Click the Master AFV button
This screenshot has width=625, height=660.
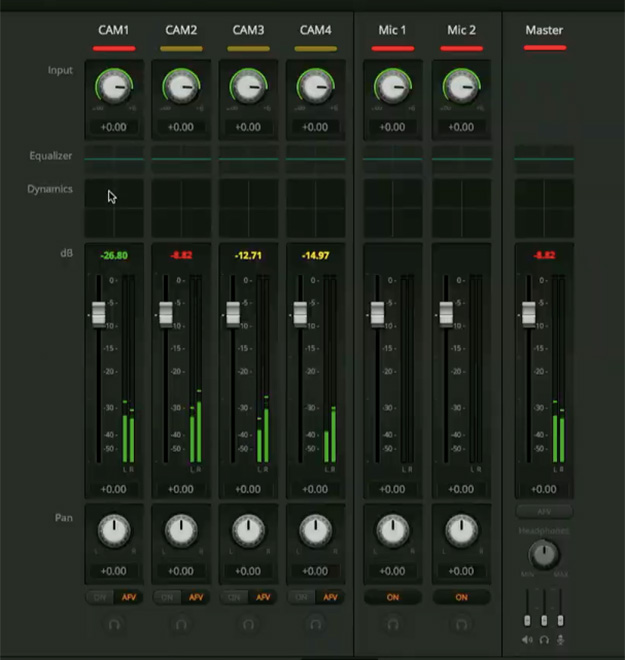544,512
